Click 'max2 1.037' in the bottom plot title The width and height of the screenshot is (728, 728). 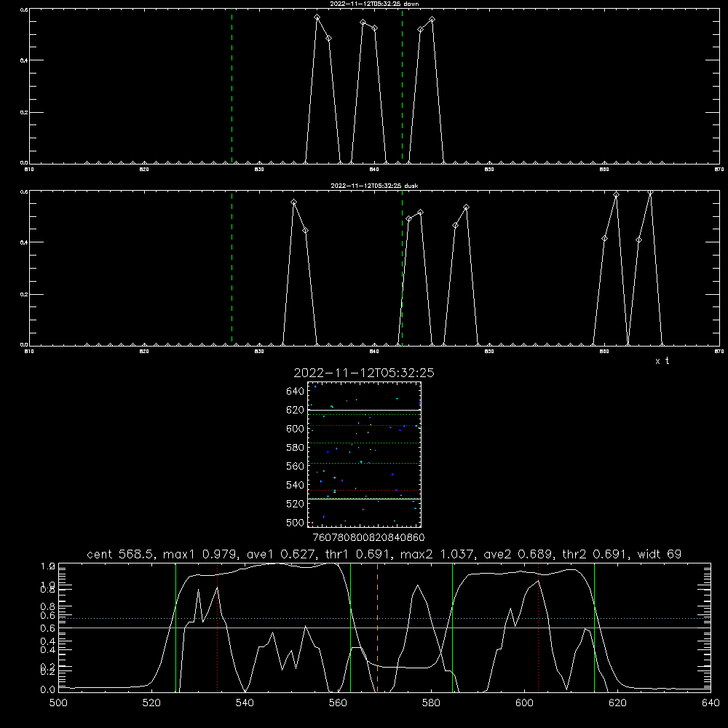(439, 554)
